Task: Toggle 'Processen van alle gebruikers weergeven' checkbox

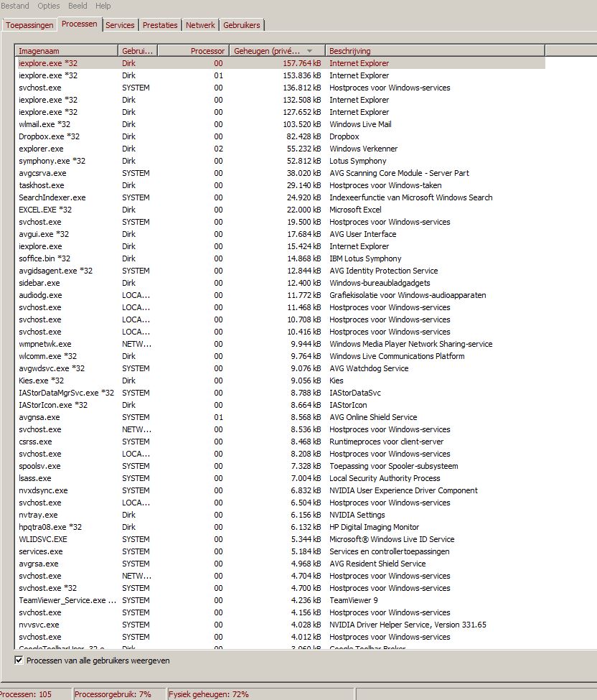Action: [19, 661]
